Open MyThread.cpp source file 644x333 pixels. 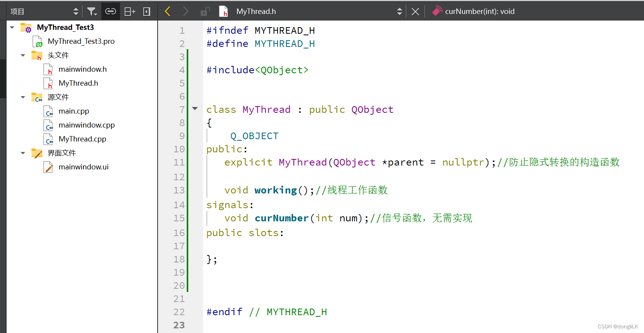(82, 139)
